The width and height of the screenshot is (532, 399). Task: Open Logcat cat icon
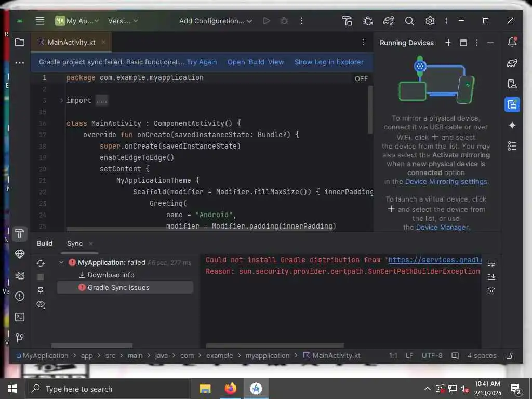(20, 275)
